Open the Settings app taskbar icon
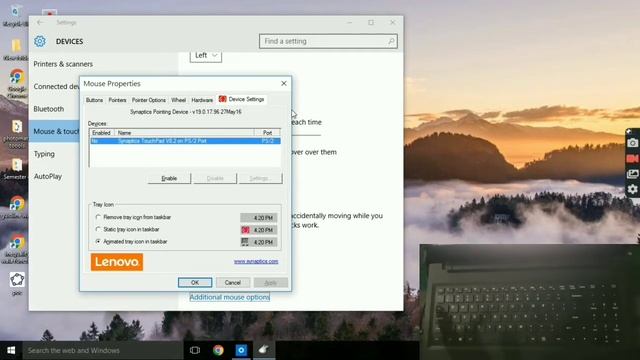Screen dimensions: 640x360 click(x=241, y=350)
